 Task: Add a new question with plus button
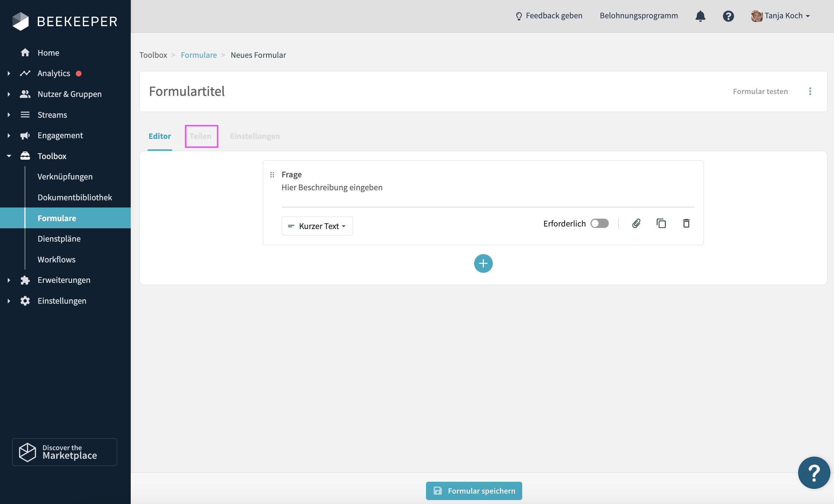[483, 263]
